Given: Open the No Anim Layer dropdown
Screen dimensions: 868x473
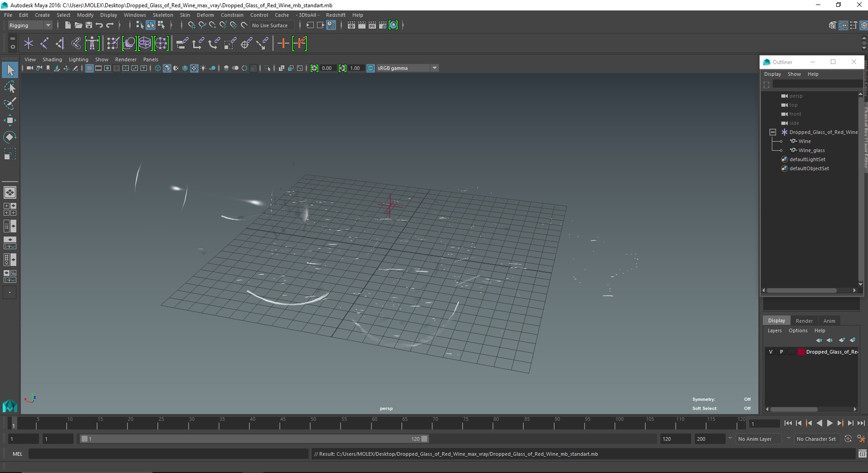Looking at the screenshot, I should [758, 439].
